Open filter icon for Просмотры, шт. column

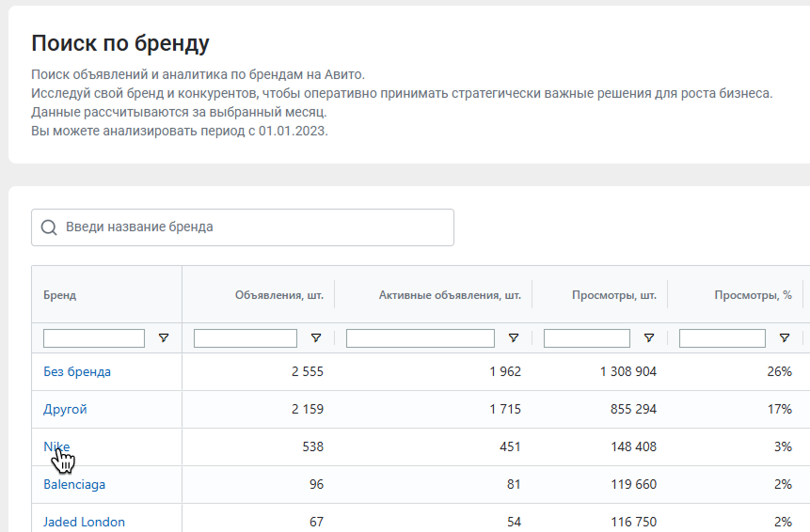pos(649,338)
